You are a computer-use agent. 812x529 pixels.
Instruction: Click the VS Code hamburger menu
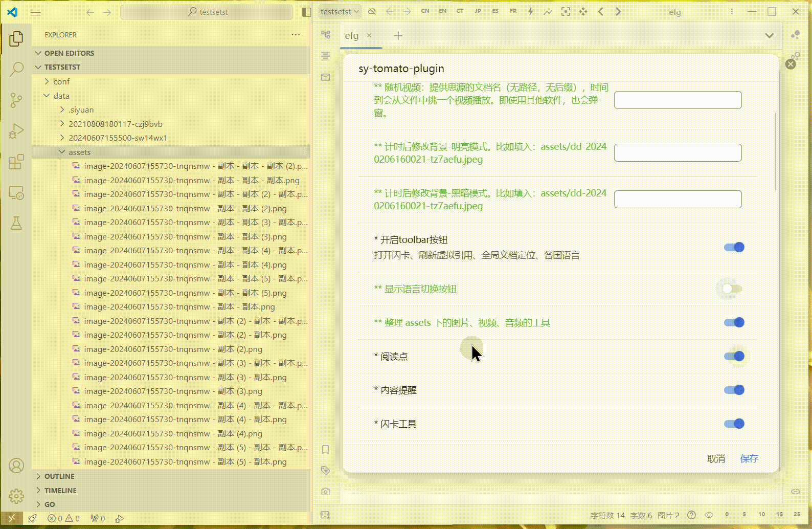coord(35,12)
